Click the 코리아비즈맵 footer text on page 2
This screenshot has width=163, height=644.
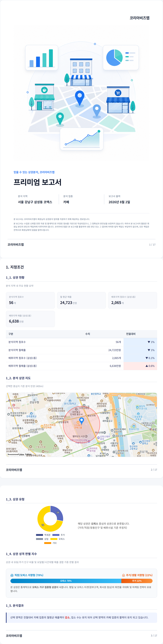pyautogui.click(x=14, y=470)
